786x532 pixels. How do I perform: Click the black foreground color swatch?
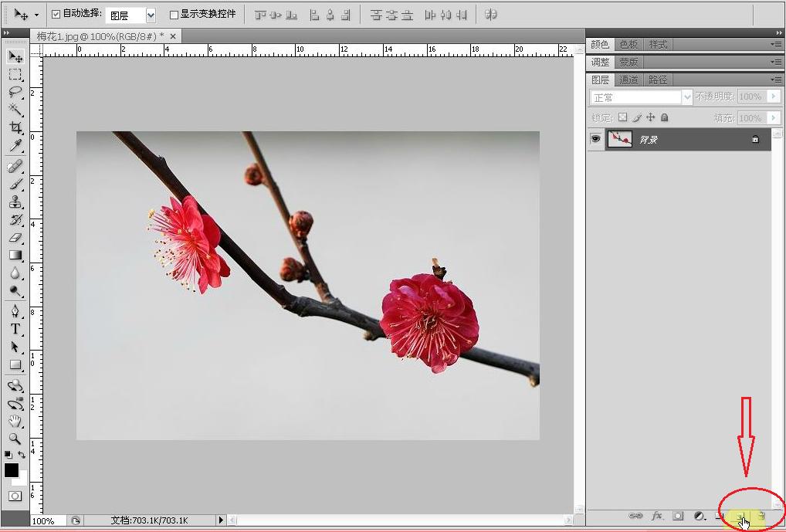coord(12,470)
